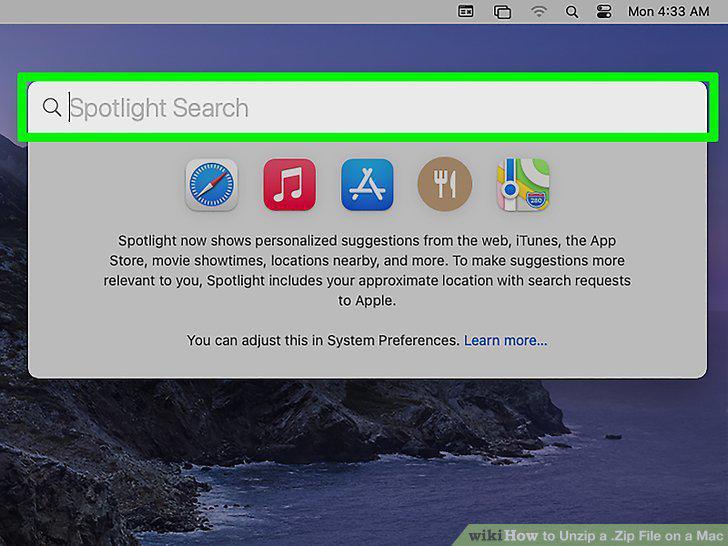Select the restaurants fork and knife icon
Image resolution: width=728 pixels, height=546 pixels.
coord(445,184)
